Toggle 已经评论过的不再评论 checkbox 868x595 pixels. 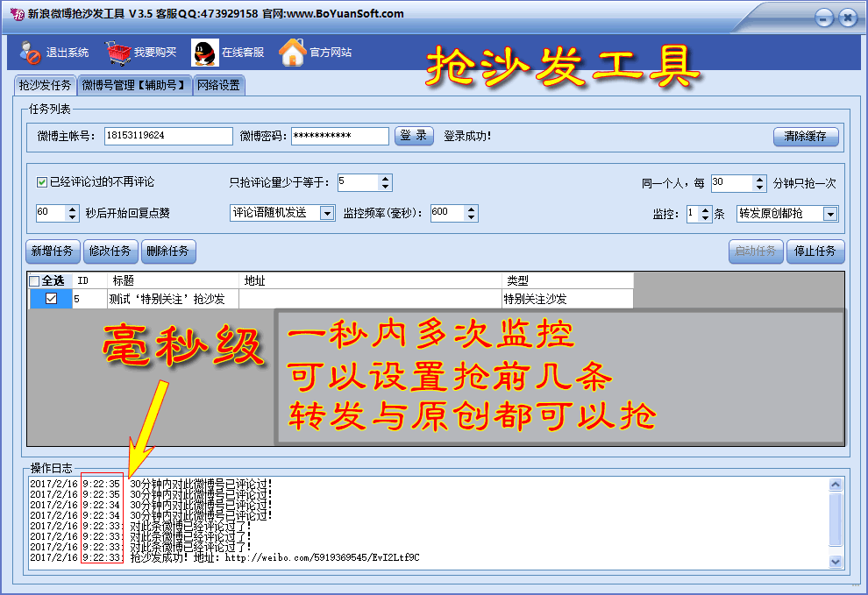click(41, 182)
